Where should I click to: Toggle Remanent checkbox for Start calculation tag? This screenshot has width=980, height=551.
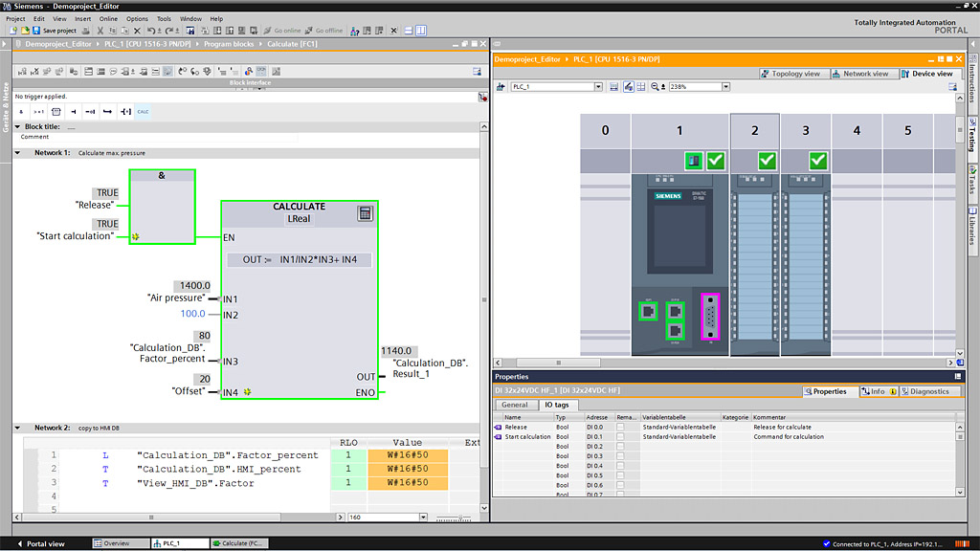click(x=620, y=436)
